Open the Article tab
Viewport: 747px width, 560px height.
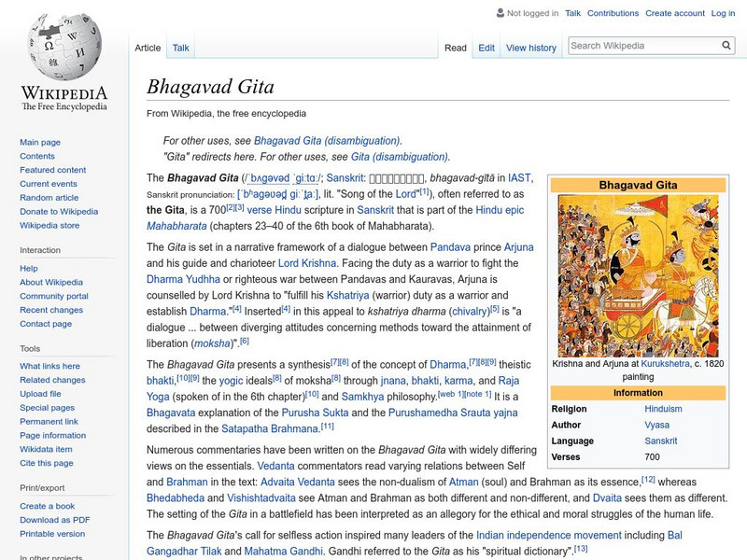pyautogui.click(x=148, y=48)
